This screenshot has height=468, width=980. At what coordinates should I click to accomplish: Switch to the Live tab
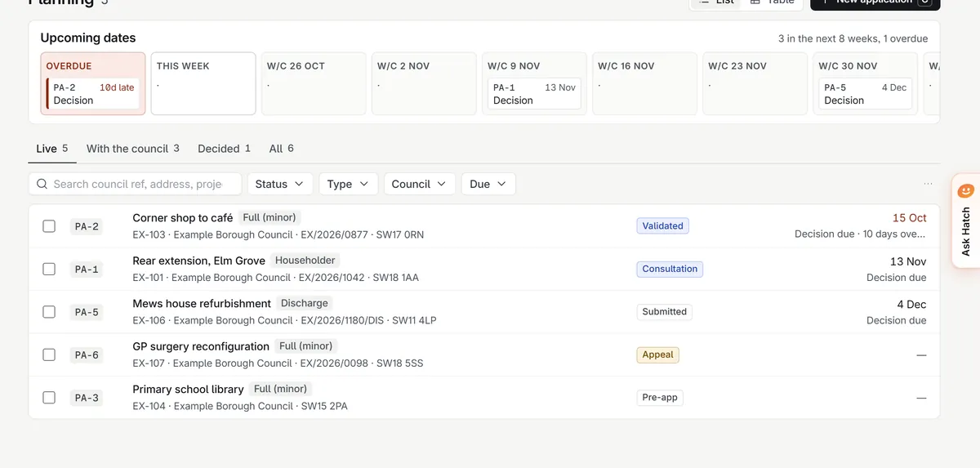[x=52, y=149]
